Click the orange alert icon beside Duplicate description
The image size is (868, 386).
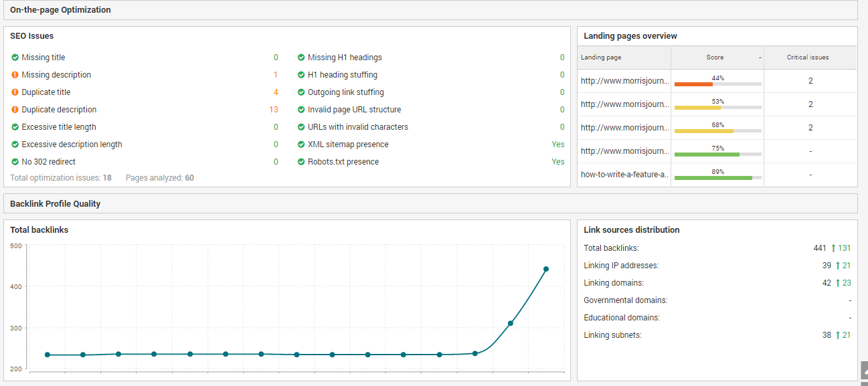point(15,110)
